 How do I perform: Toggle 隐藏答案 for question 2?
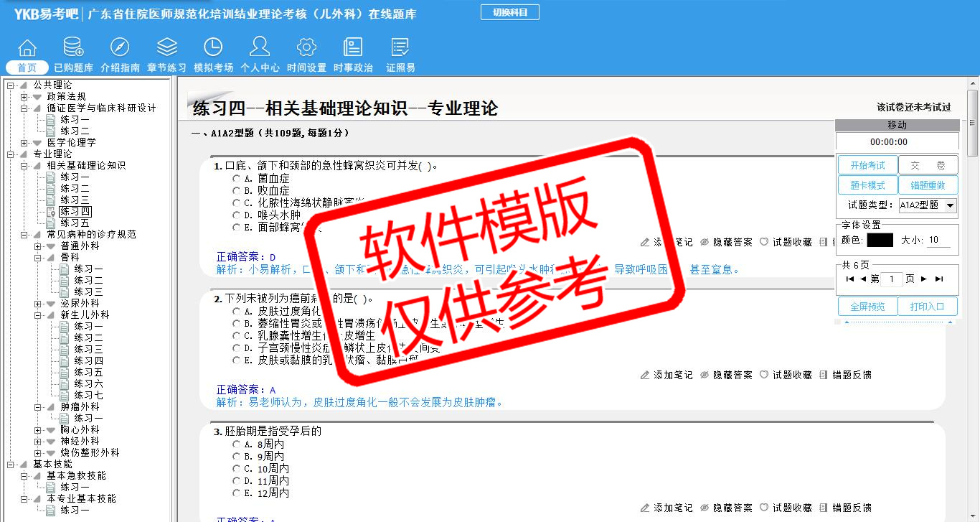point(726,375)
